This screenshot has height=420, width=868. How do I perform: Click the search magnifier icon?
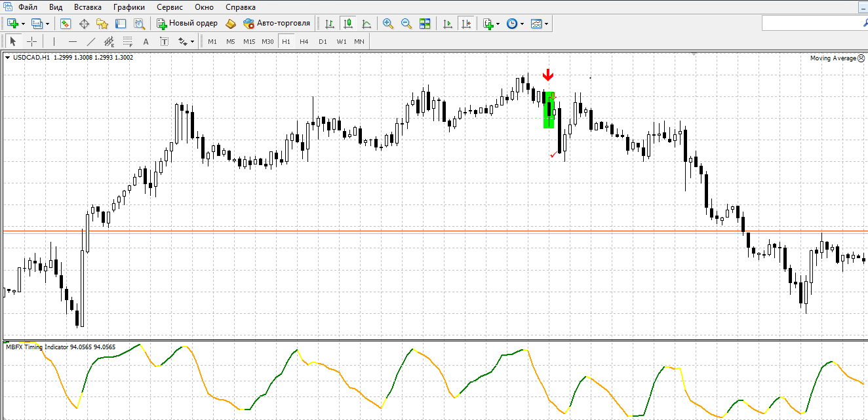[864, 24]
